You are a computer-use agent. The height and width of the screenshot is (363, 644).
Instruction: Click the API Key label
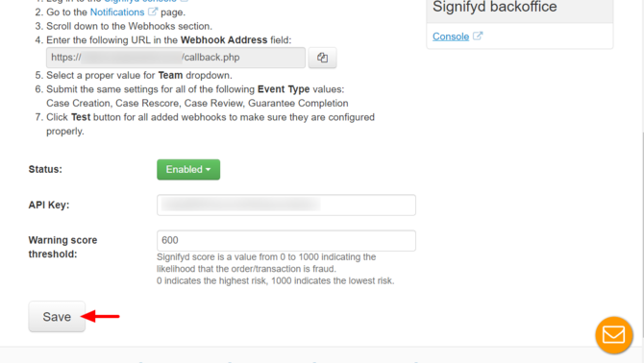[49, 206]
